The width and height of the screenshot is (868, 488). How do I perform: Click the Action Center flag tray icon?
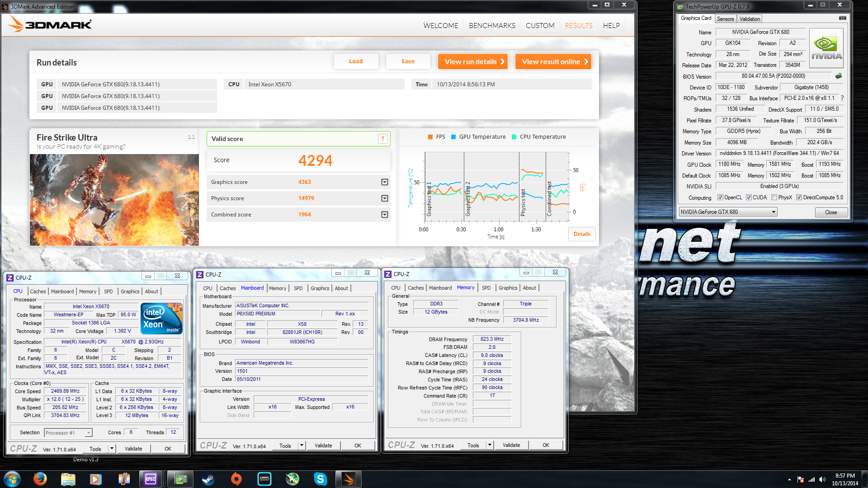click(x=801, y=479)
